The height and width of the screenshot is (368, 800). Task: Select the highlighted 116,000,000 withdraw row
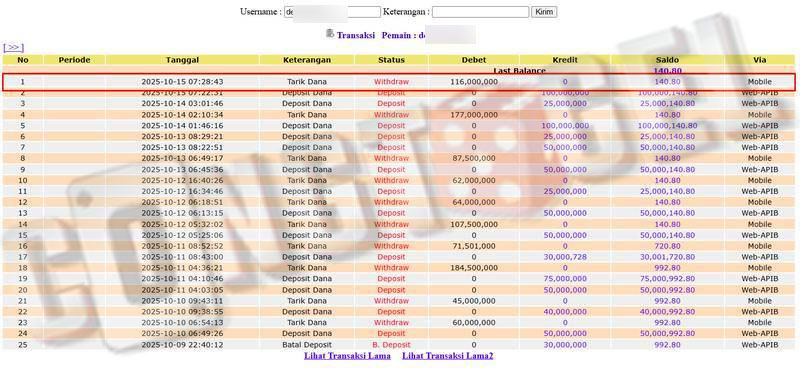click(399, 82)
